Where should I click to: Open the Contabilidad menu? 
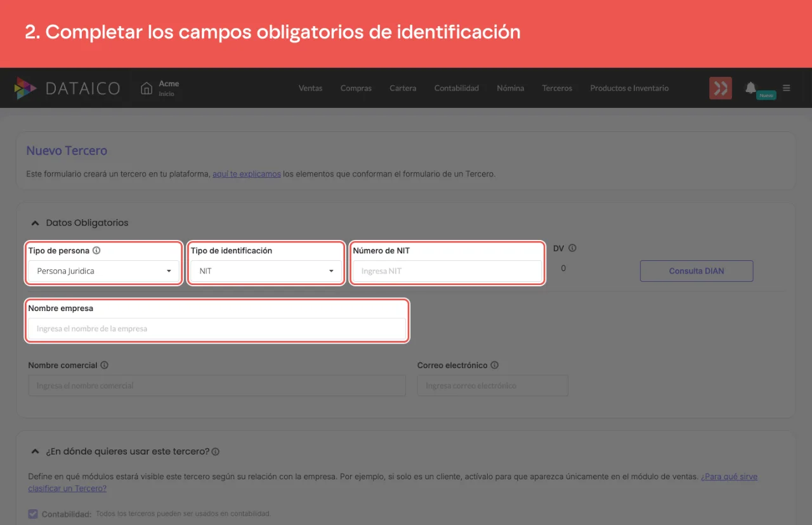point(457,88)
